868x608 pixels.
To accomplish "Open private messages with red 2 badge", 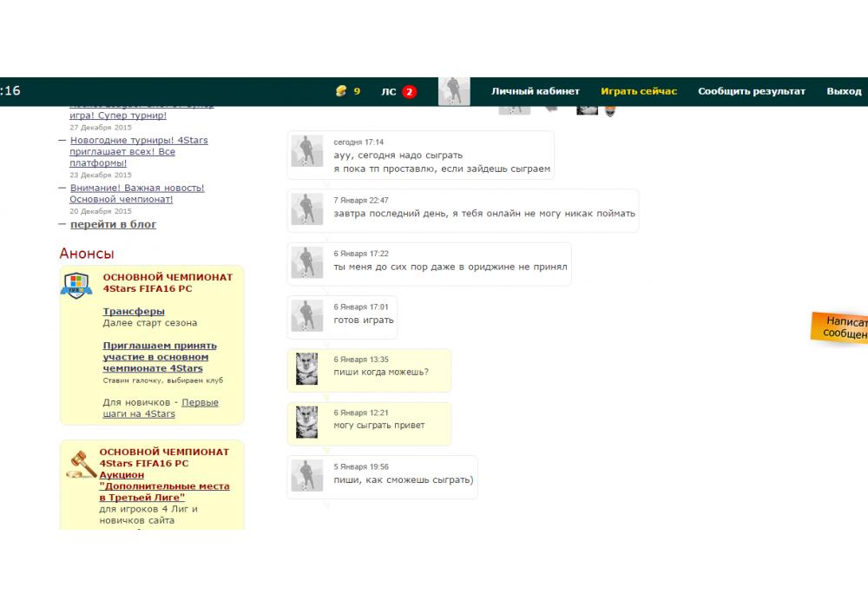I will pyautogui.click(x=399, y=91).
